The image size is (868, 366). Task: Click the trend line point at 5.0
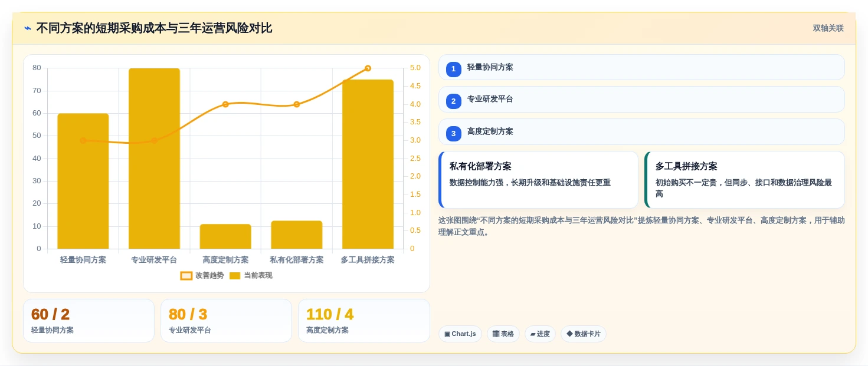click(x=368, y=68)
